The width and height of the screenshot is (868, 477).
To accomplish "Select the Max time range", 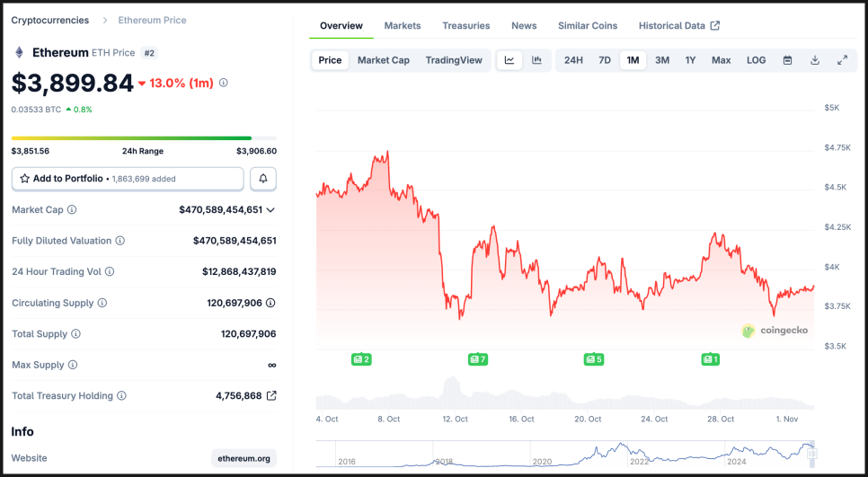I will [x=721, y=60].
